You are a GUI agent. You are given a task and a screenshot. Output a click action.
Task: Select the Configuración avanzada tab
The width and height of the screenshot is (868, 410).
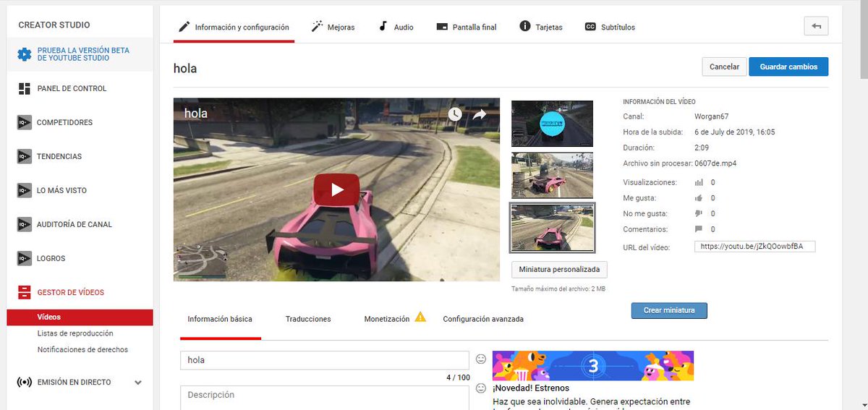(x=483, y=319)
